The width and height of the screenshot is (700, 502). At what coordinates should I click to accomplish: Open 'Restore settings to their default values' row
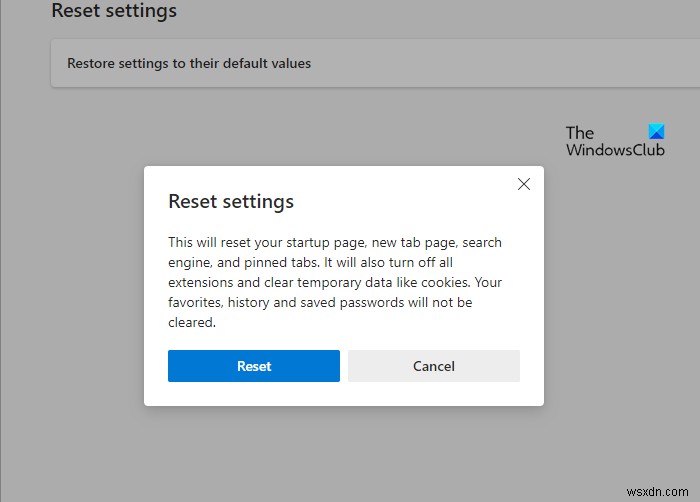coord(375,63)
